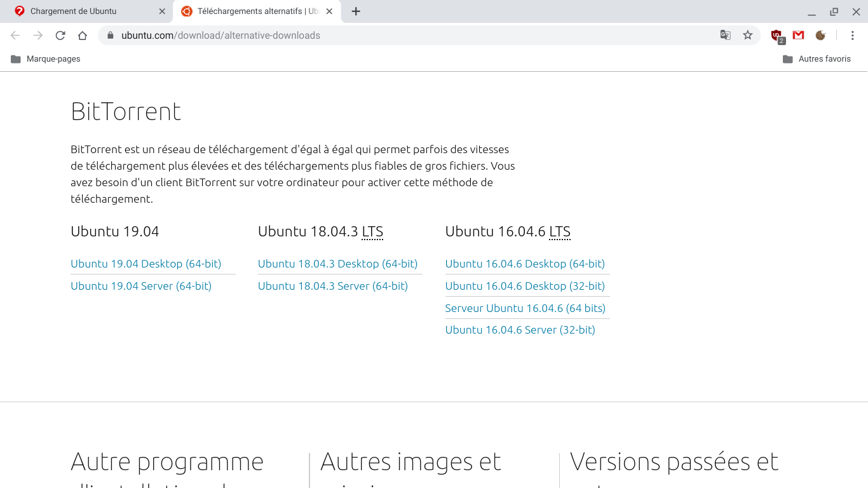Click the Autre programme heading
The height and width of the screenshot is (488, 868).
(167, 462)
